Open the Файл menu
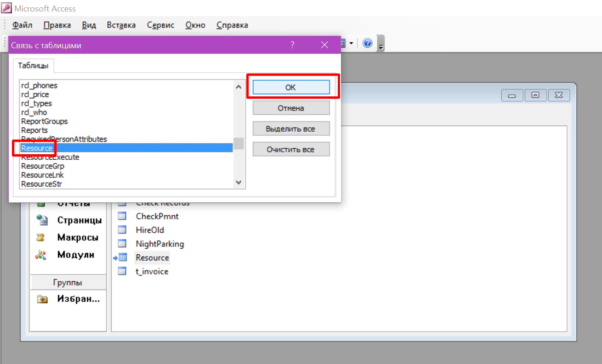The height and width of the screenshot is (364, 602). click(22, 25)
